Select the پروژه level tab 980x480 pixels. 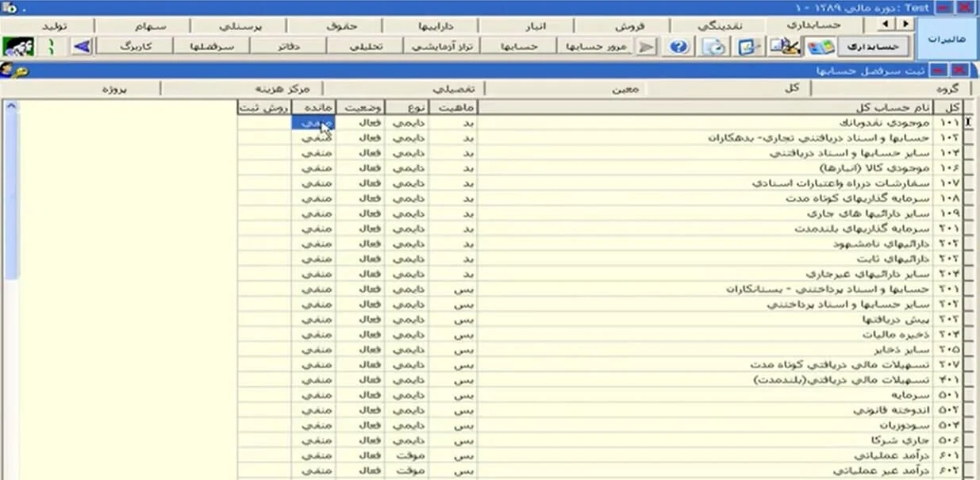click(x=115, y=89)
